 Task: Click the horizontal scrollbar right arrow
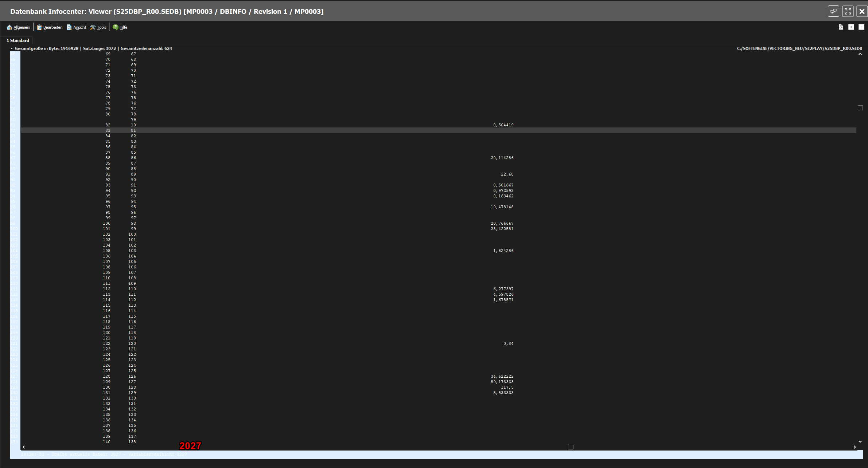pyautogui.click(x=855, y=447)
